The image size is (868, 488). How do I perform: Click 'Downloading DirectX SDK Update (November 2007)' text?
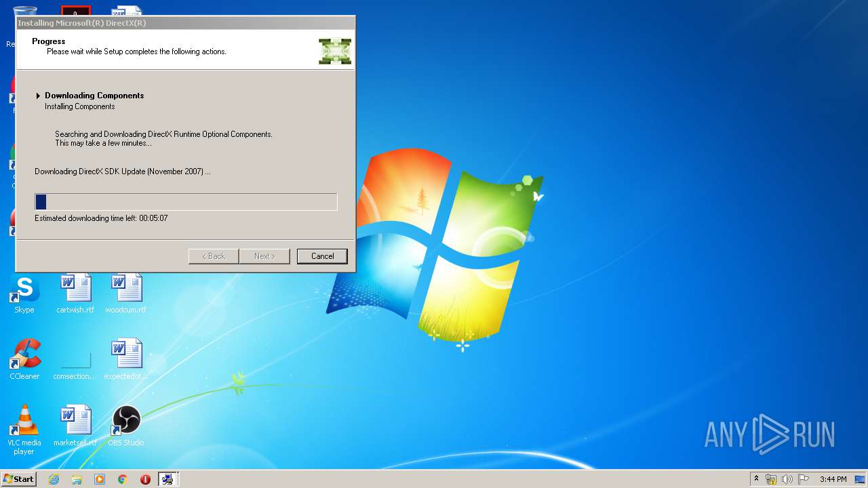pos(123,171)
